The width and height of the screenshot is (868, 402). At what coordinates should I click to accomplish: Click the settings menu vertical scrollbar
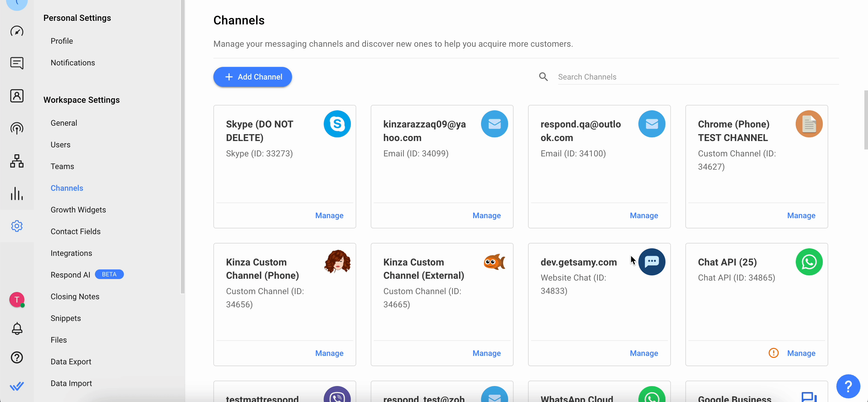pyautogui.click(x=182, y=146)
